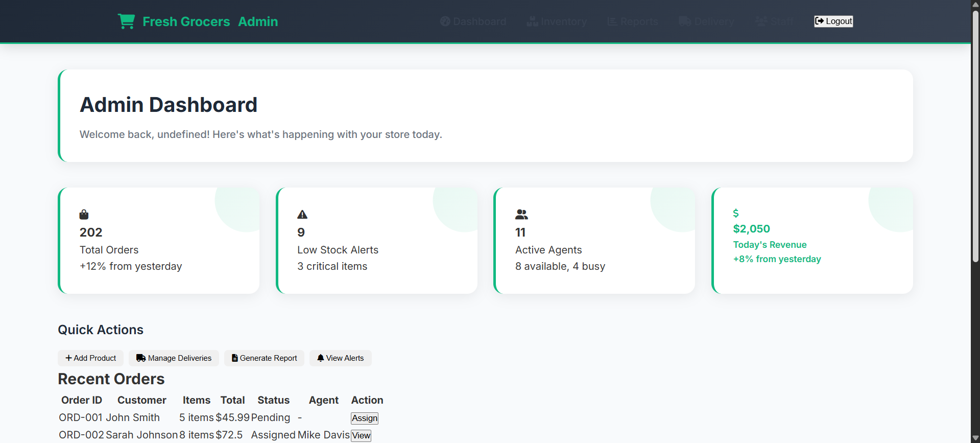Click the 202 Total Orders value

[x=91, y=232]
